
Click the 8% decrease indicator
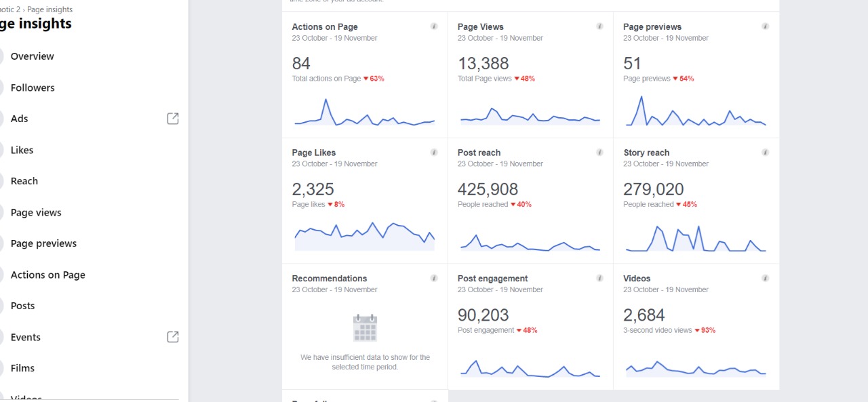336,204
